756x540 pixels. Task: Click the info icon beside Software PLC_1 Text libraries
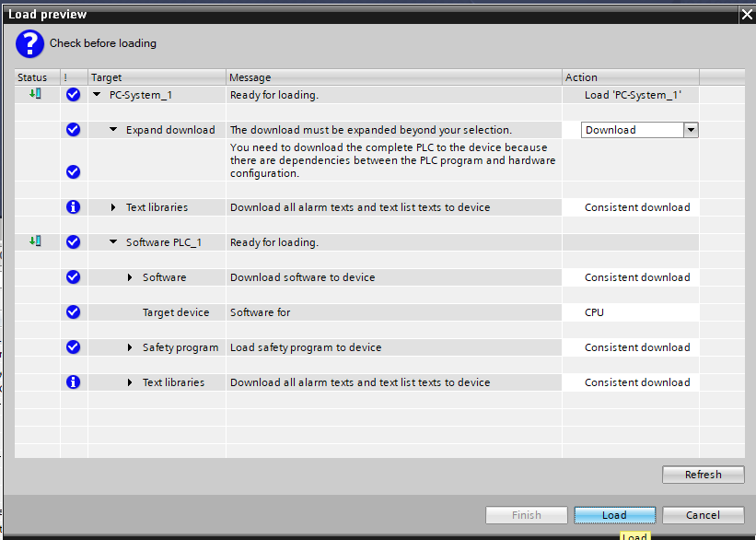74,382
